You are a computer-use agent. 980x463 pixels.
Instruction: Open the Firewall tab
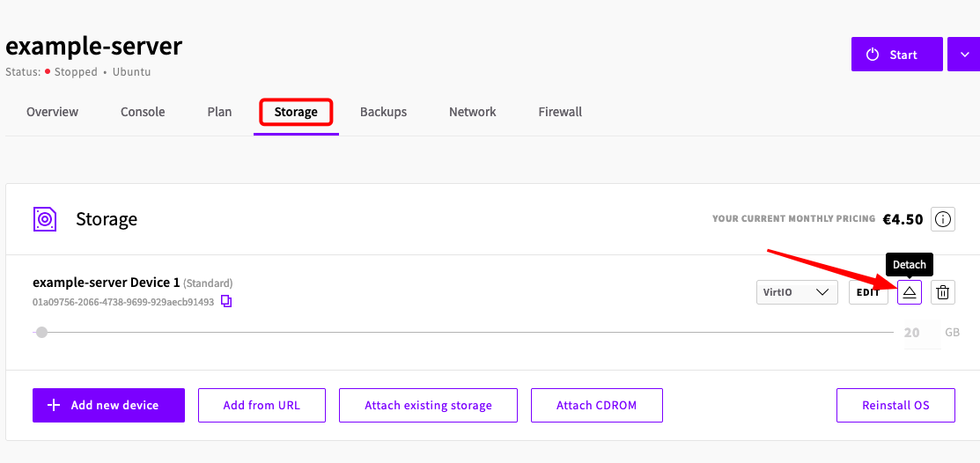[560, 112]
